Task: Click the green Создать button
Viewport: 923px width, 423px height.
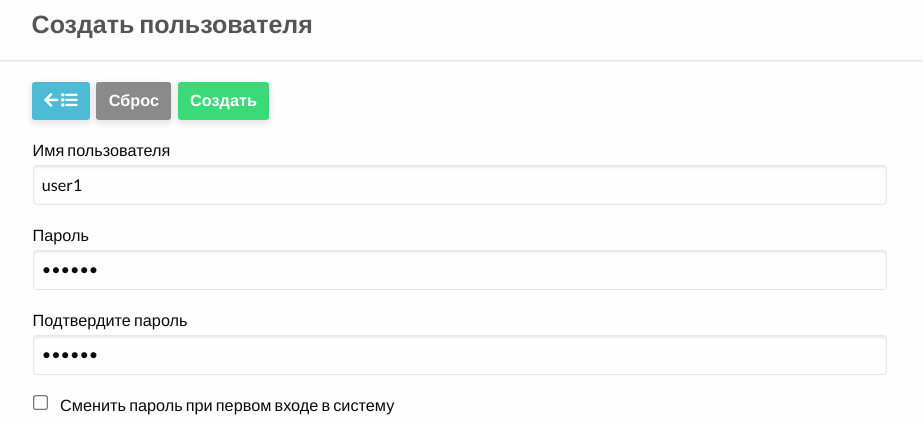Action: point(223,101)
